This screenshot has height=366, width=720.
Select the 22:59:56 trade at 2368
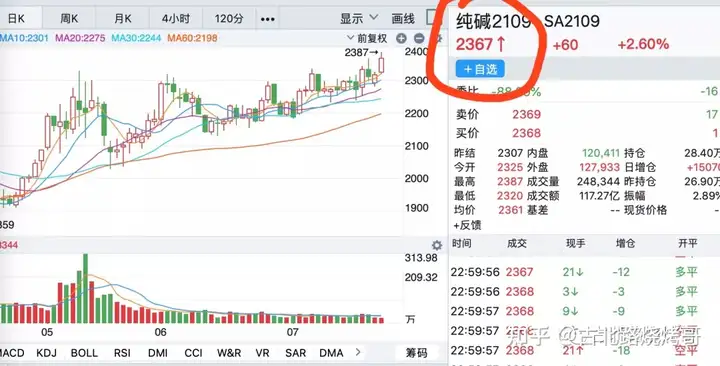click(584, 292)
